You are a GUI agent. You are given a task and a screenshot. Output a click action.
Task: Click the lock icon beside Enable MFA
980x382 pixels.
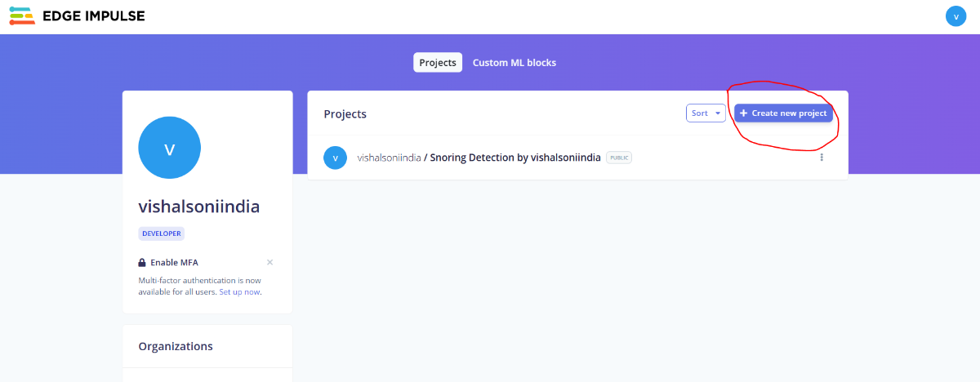pyautogui.click(x=142, y=263)
